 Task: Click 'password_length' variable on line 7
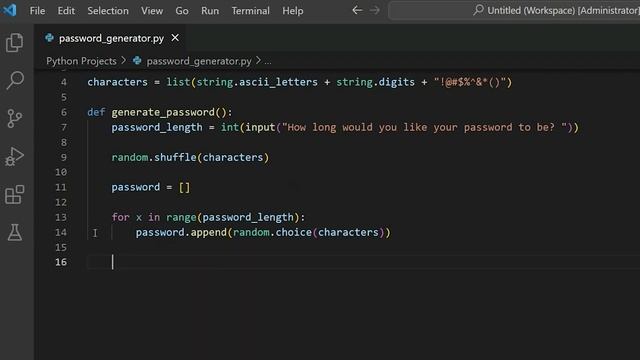pos(157,127)
